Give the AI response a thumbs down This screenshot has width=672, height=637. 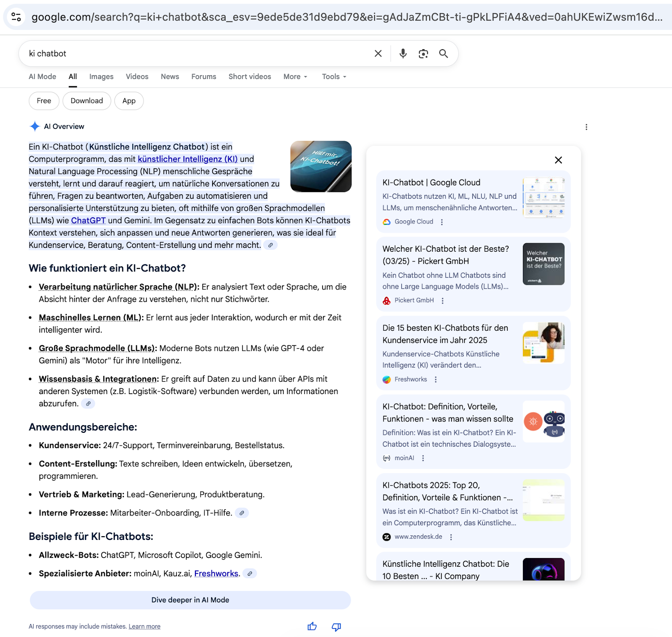(336, 626)
